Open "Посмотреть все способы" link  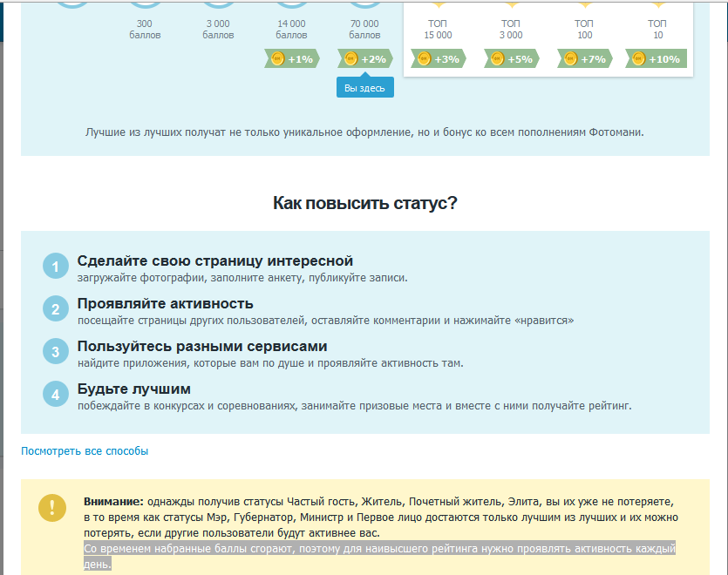[85, 451]
